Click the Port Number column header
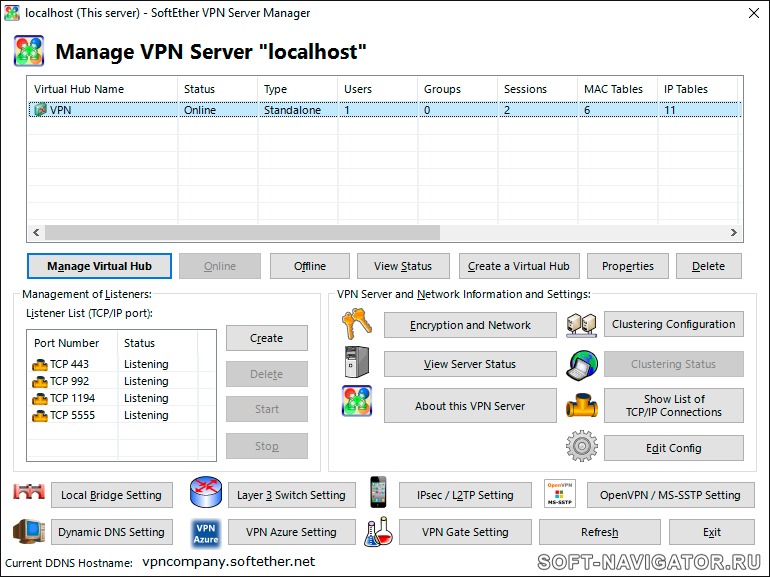The width and height of the screenshot is (770, 577). pos(73,343)
